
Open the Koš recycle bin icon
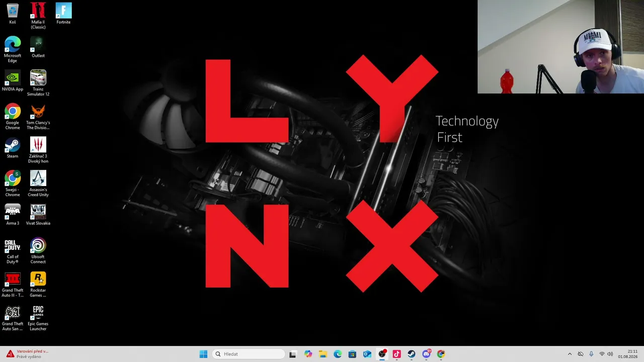[x=13, y=14]
